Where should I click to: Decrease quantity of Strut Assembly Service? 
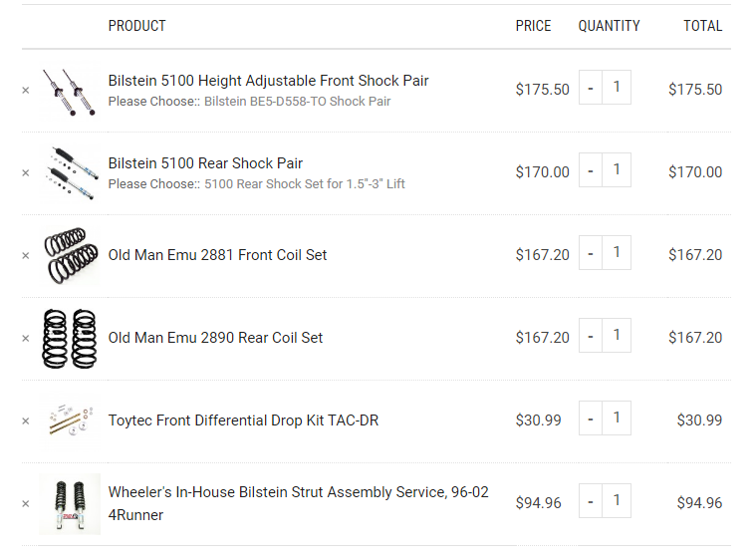pyautogui.click(x=590, y=501)
